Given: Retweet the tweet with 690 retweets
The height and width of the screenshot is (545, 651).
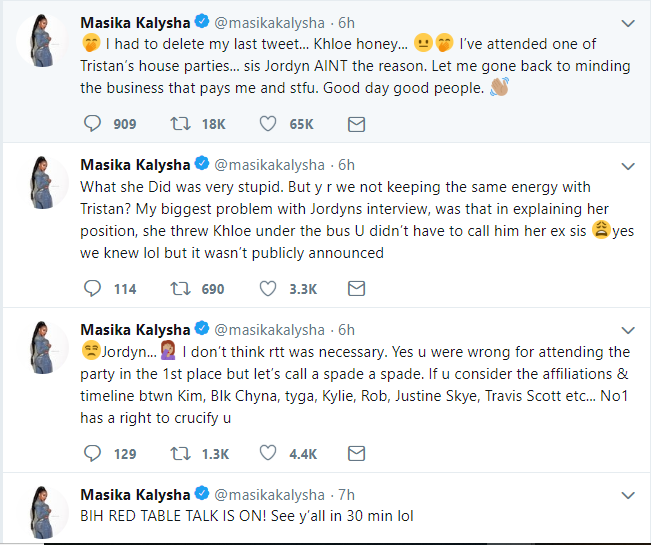Looking at the screenshot, I should tap(181, 289).
